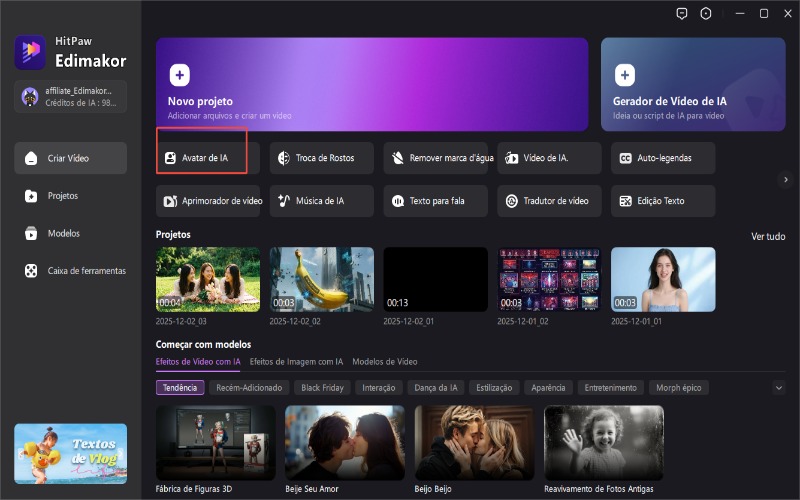Select the Black Friday filter tag
800x500 pixels.
tap(324, 388)
